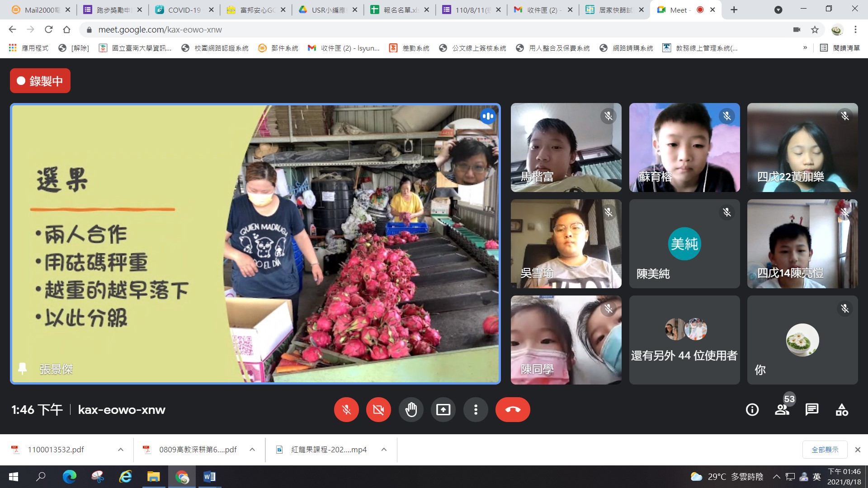Image resolution: width=868 pixels, height=488 pixels.
Task: Open the chat panel icon
Action: (x=812, y=410)
